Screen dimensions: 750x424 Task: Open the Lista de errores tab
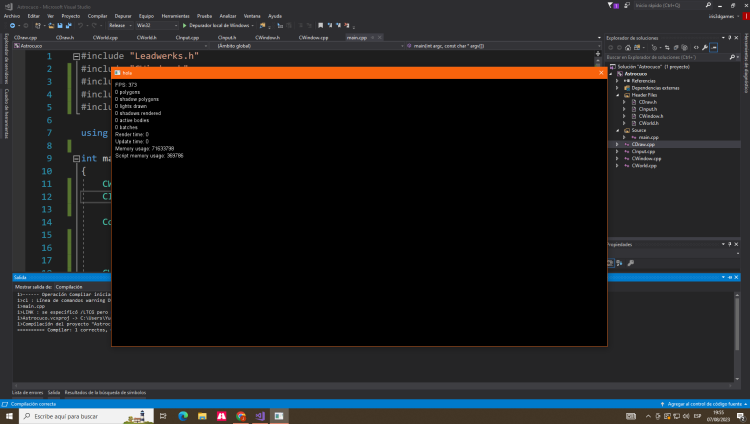pyautogui.click(x=27, y=392)
